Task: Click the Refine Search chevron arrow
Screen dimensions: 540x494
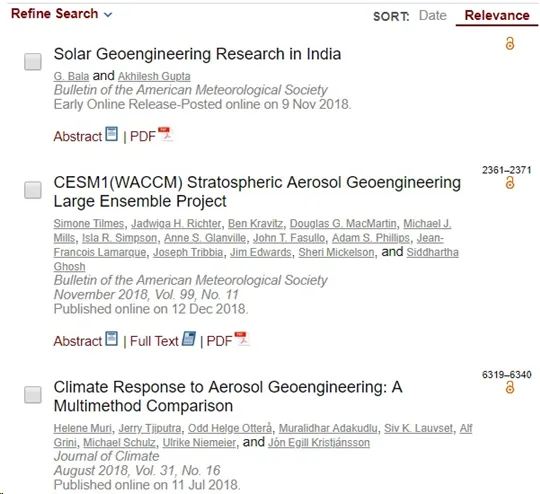Action: [x=108, y=15]
